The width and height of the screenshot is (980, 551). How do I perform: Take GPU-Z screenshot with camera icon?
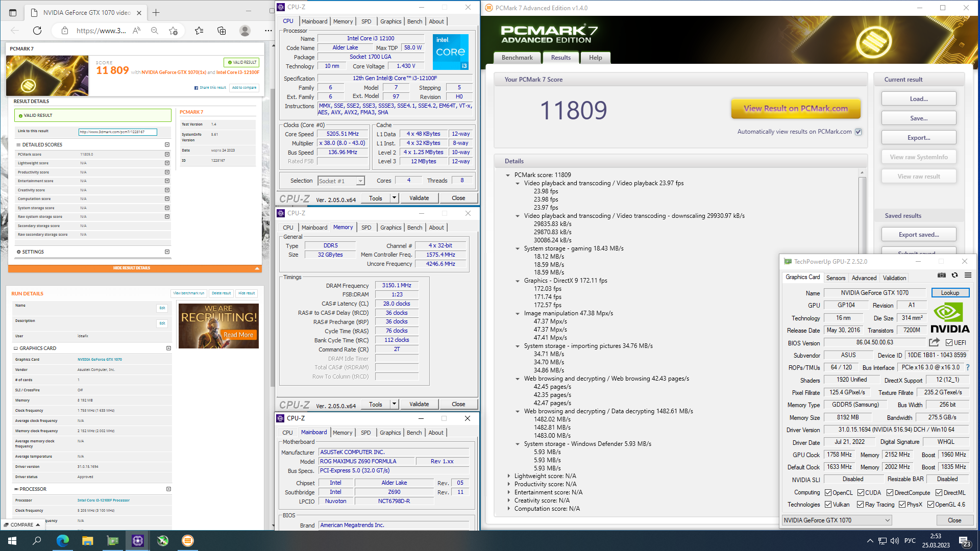[x=942, y=275]
